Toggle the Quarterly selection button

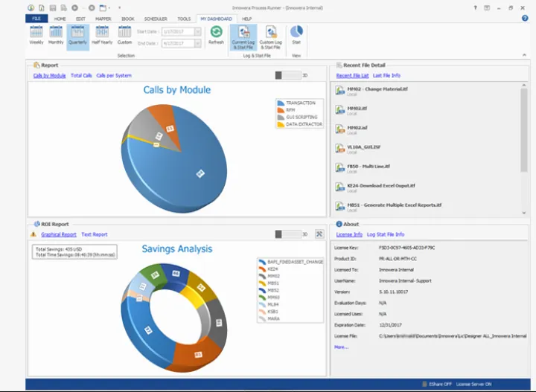tap(77, 34)
